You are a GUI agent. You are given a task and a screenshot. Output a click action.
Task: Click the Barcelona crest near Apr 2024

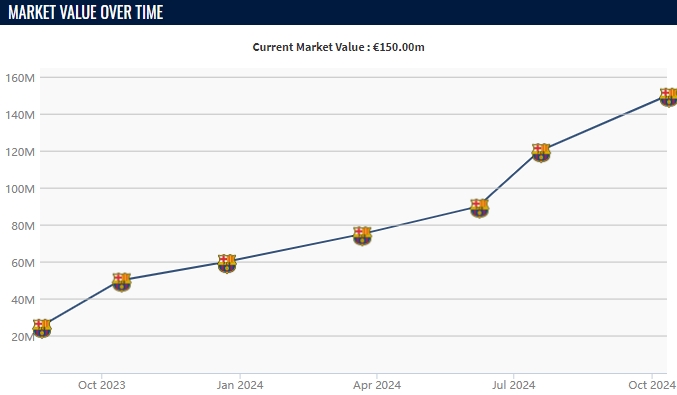(x=362, y=236)
